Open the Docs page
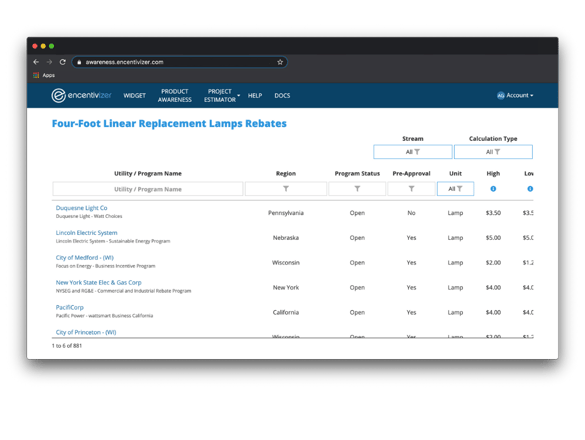Screen dimensions: 585x440 282,96
